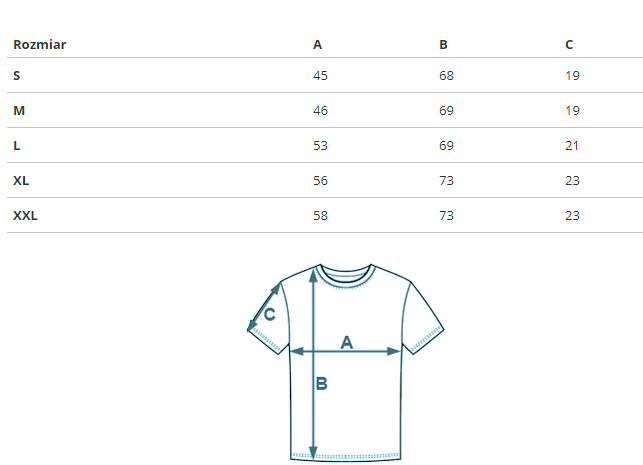643x465 pixels.
Task: Click the C column header in the table
Action: 569,45
